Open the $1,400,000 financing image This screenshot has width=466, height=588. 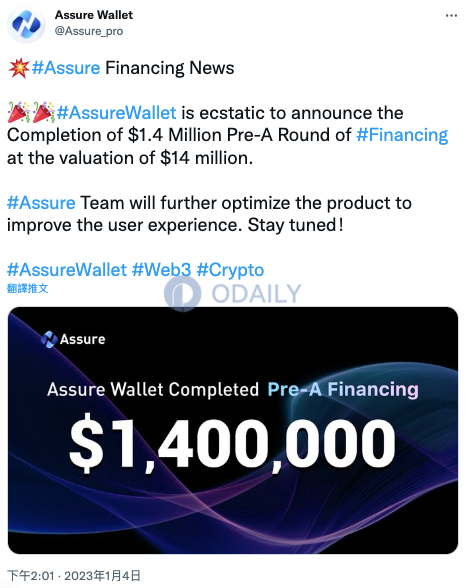[233, 430]
